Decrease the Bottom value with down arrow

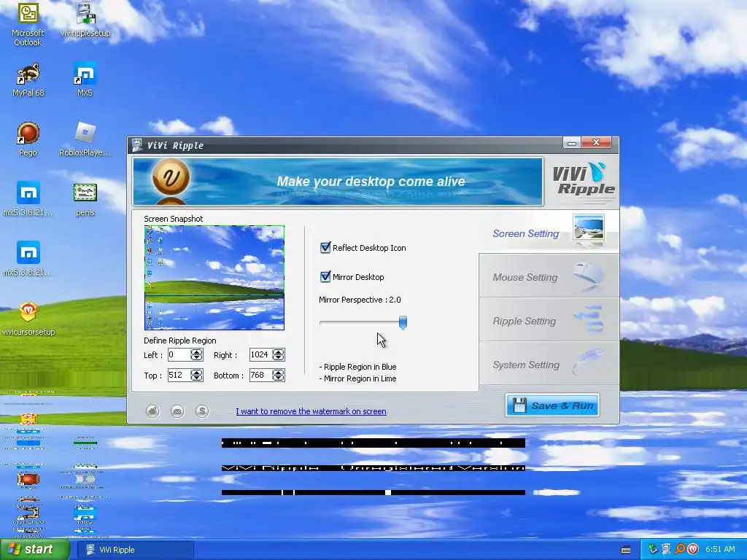pyautogui.click(x=278, y=378)
